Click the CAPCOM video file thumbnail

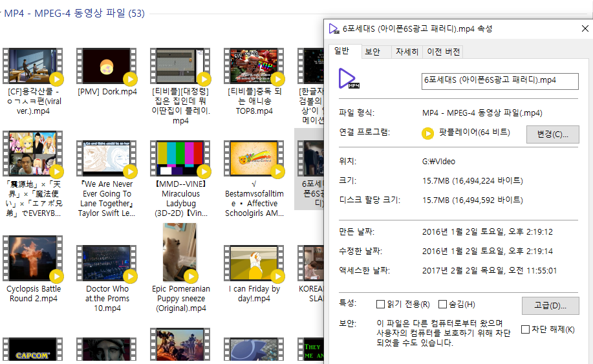pyautogui.click(x=32, y=350)
